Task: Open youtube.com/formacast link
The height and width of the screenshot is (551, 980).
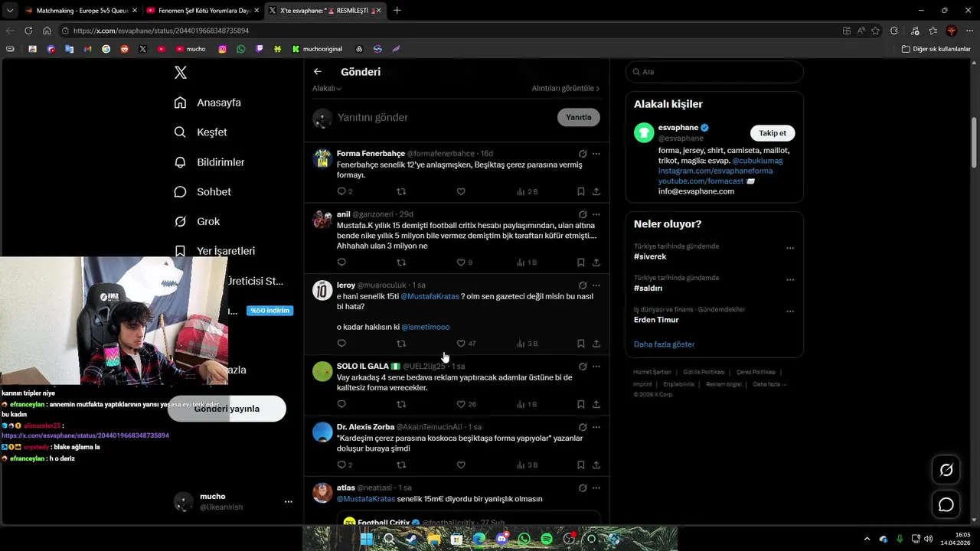Action: [x=701, y=181]
